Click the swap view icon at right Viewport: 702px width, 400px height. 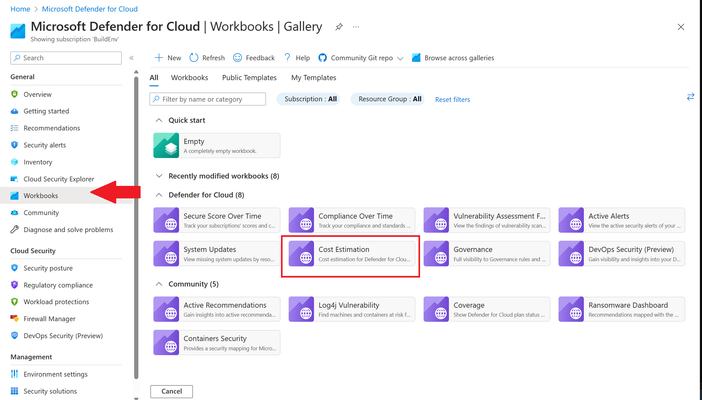point(690,97)
